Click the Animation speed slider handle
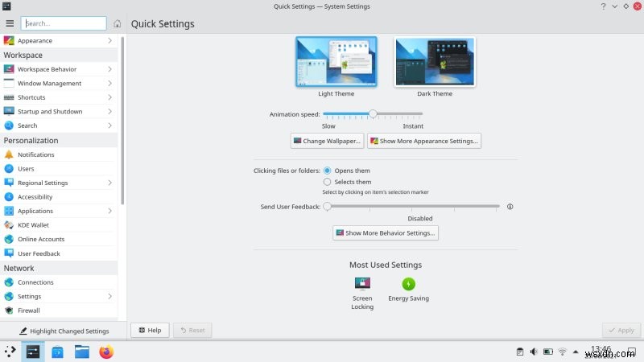The width and height of the screenshot is (644, 362). pyautogui.click(x=373, y=113)
